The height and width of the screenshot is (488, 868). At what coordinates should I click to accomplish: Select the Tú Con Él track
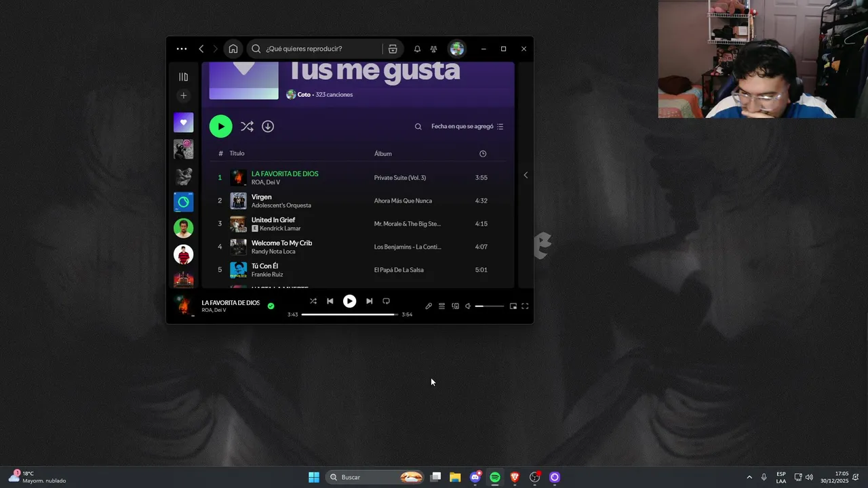coord(358,270)
